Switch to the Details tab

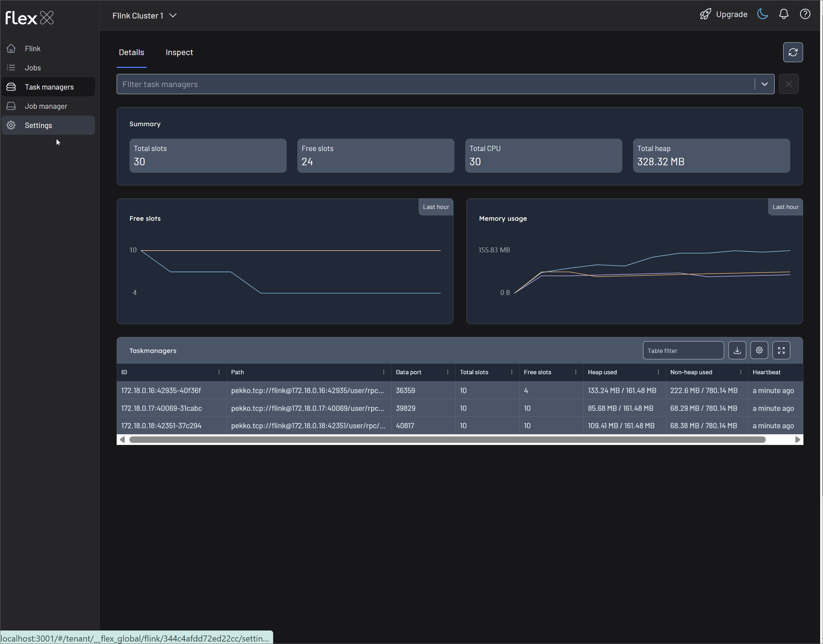pos(131,52)
